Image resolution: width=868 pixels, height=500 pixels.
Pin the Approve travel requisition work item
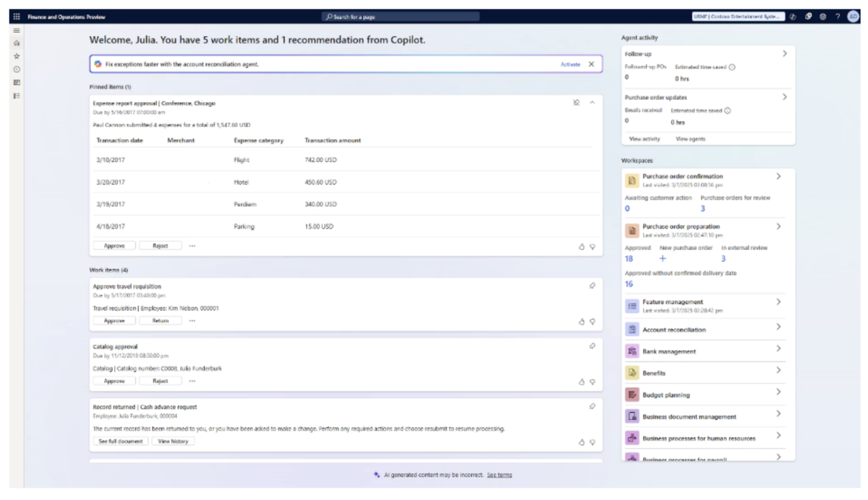tap(593, 284)
